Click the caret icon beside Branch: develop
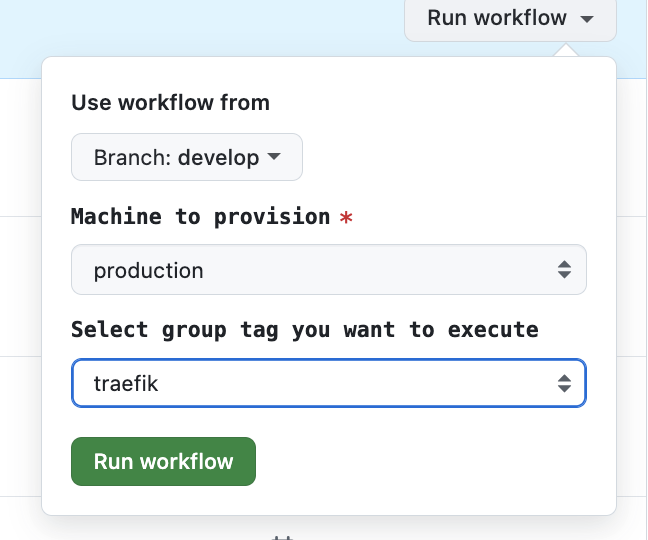648x540 pixels. 274,158
